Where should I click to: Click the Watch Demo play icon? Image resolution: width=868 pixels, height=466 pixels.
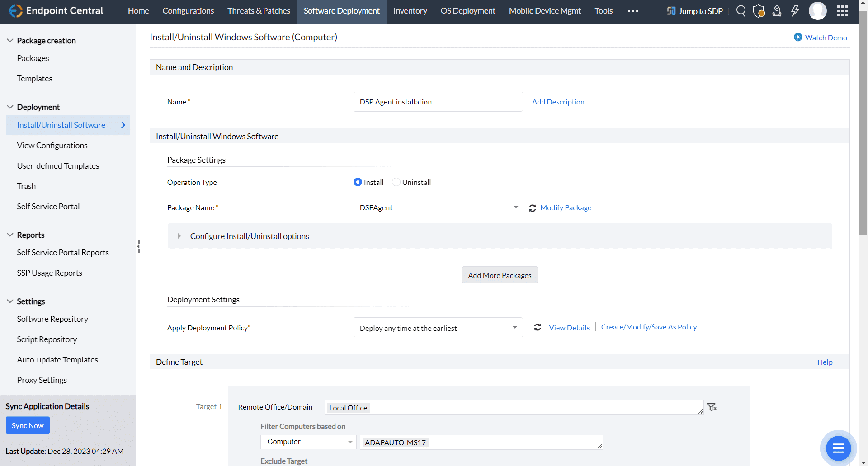(798, 37)
